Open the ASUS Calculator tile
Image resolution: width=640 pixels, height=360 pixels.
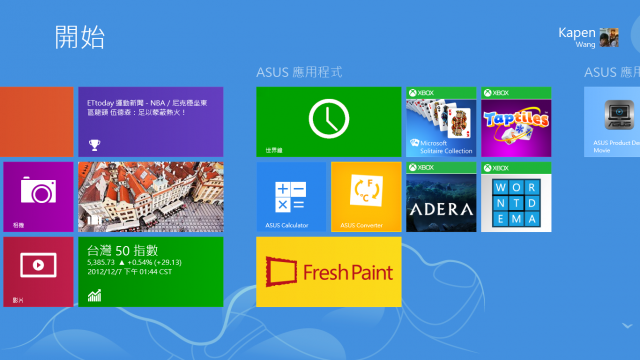pyautogui.click(x=291, y=197)
